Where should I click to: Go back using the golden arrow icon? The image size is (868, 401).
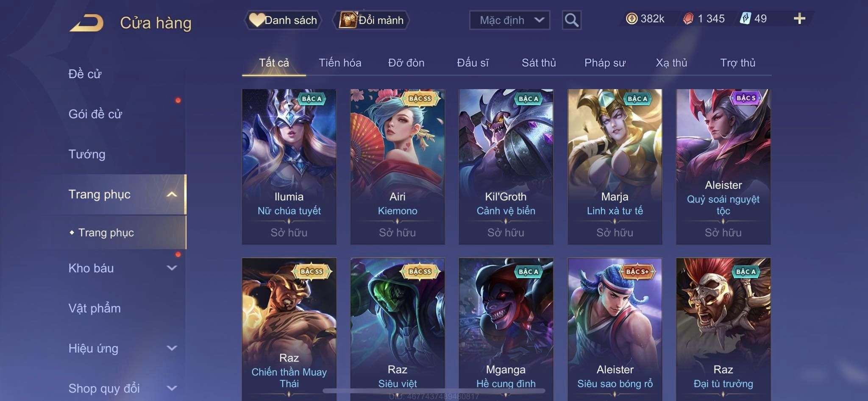[x=87, y=23]
